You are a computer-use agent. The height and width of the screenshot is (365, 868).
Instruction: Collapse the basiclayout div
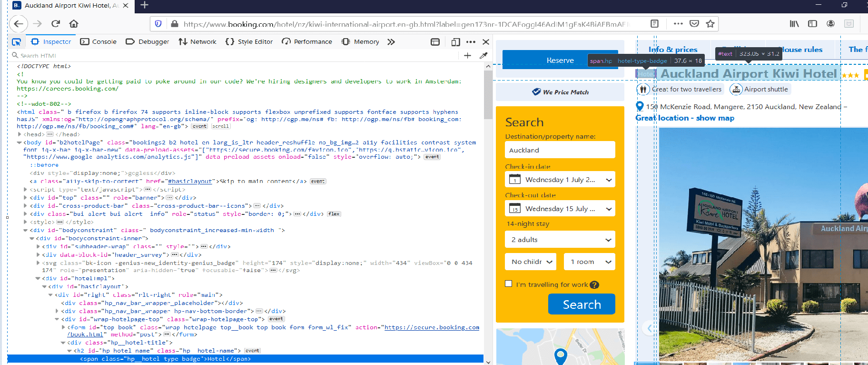[x=44, y=287]
